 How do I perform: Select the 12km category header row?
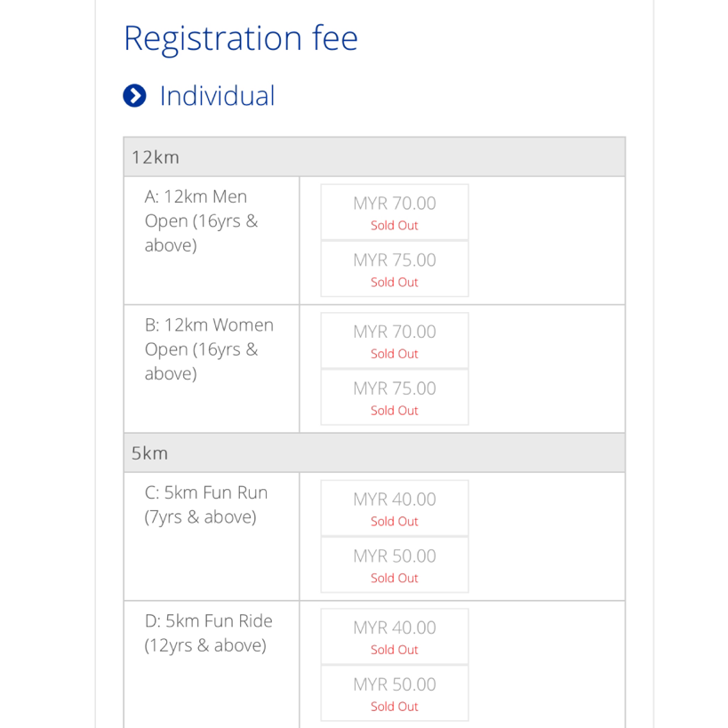tap(374, 157)
